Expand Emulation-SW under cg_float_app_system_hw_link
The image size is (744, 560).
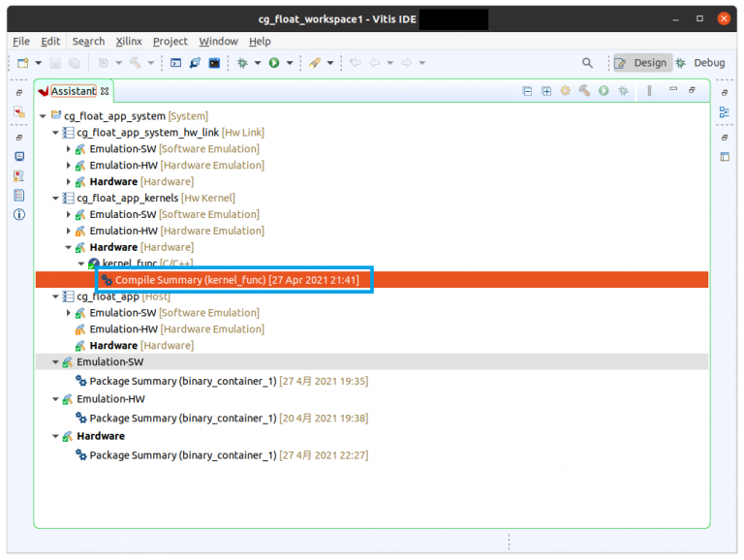pos(69,149)
